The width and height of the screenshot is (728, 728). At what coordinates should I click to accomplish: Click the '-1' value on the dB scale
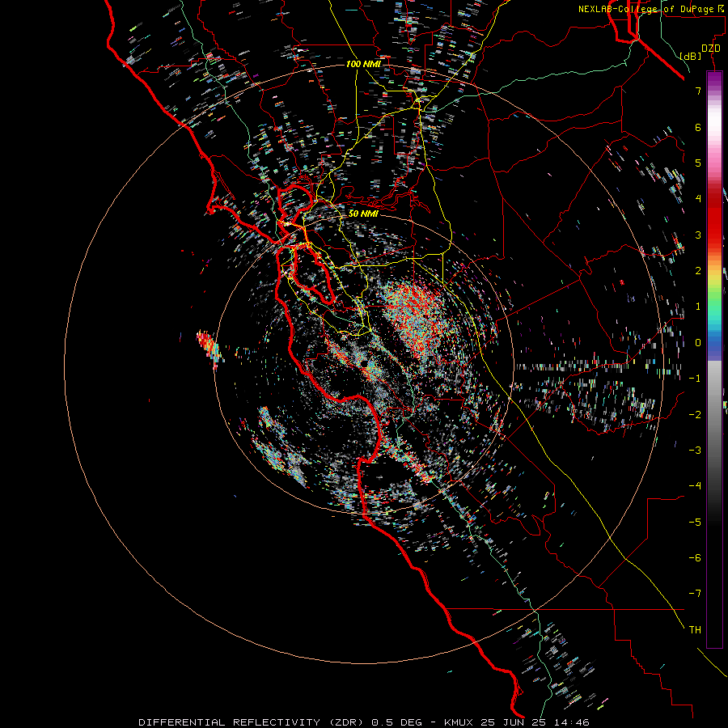tap(695, 379)
